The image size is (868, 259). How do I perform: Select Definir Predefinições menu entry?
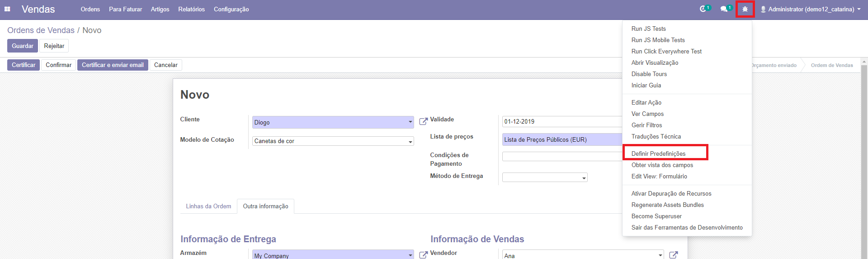(658, 153)
